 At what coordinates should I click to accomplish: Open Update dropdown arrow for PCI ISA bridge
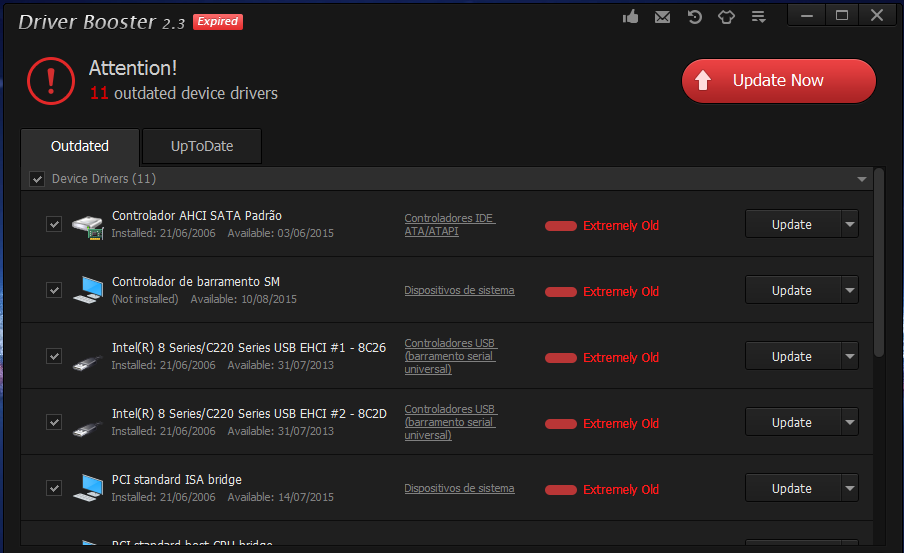(x=850, y=488)
